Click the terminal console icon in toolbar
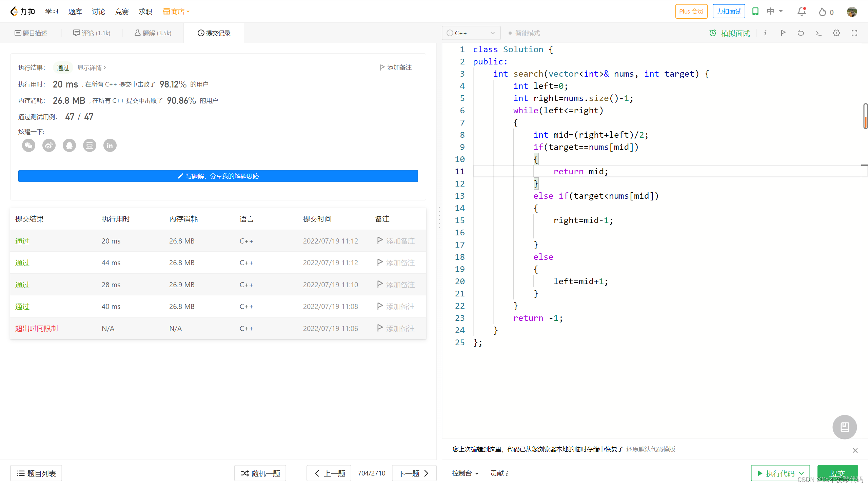The width and height of the screenshot is (868, 486). (818, 33)
